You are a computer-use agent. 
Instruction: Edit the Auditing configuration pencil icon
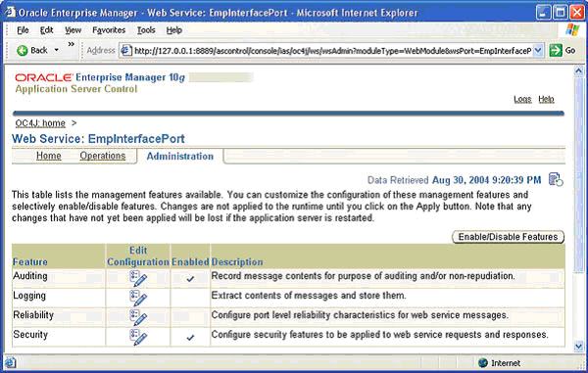pos(138,279)
